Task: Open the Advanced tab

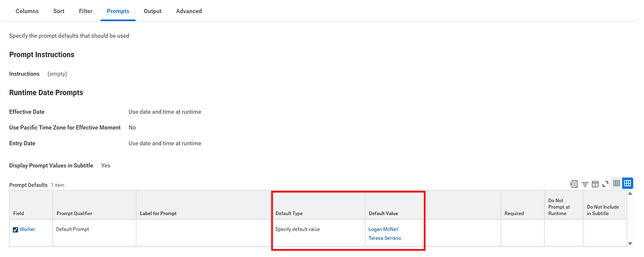Action: pyautogui.click(x=189, y=11)
